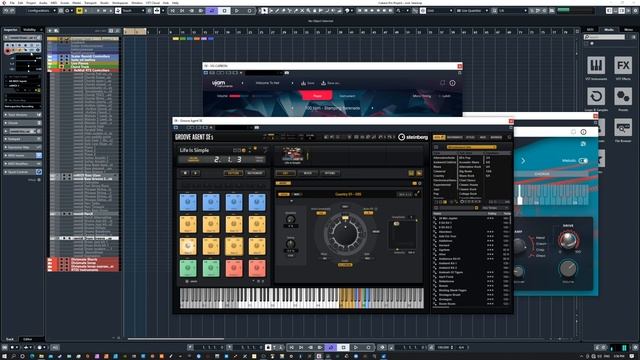The image size is (640, 360).
Task: Click Play in top toolbar transport
Action: click(x=237, y=11)
